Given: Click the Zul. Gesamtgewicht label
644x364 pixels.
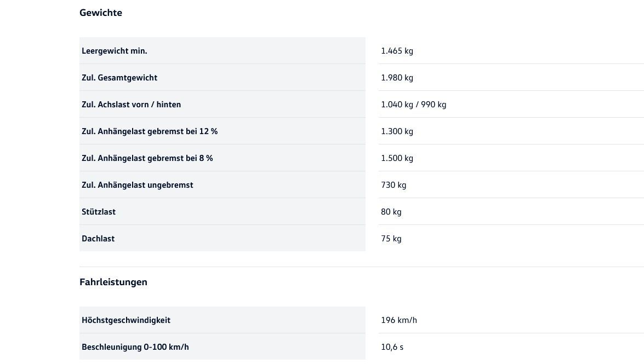Looking at the screenshot, I should coord(119,78).
